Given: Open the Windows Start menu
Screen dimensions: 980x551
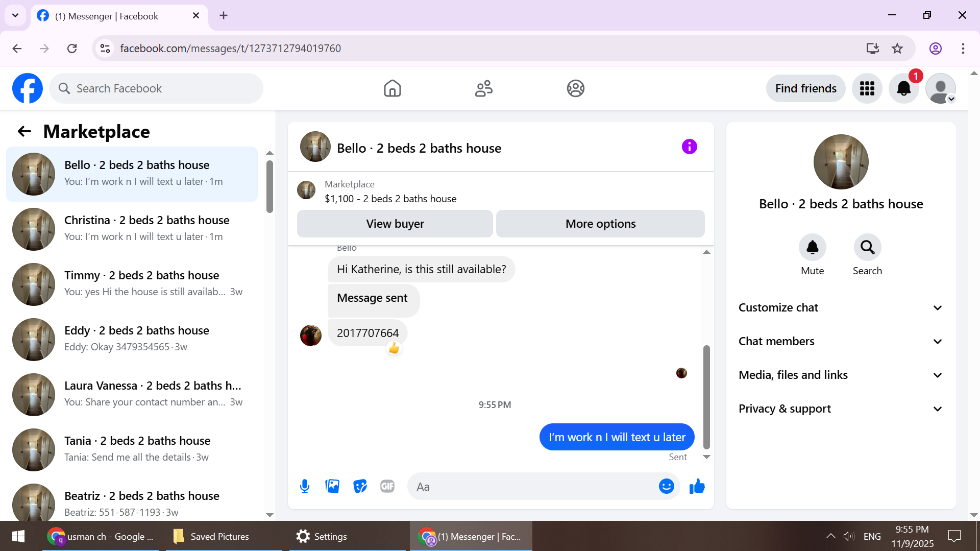Looking at the screenshot, I should pos(18,536).
